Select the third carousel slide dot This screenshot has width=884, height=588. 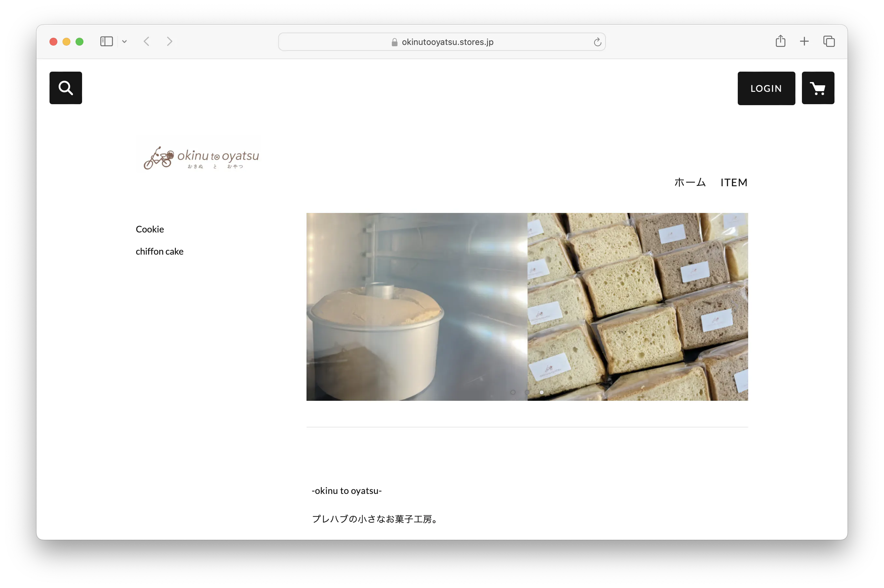(542, 392)
